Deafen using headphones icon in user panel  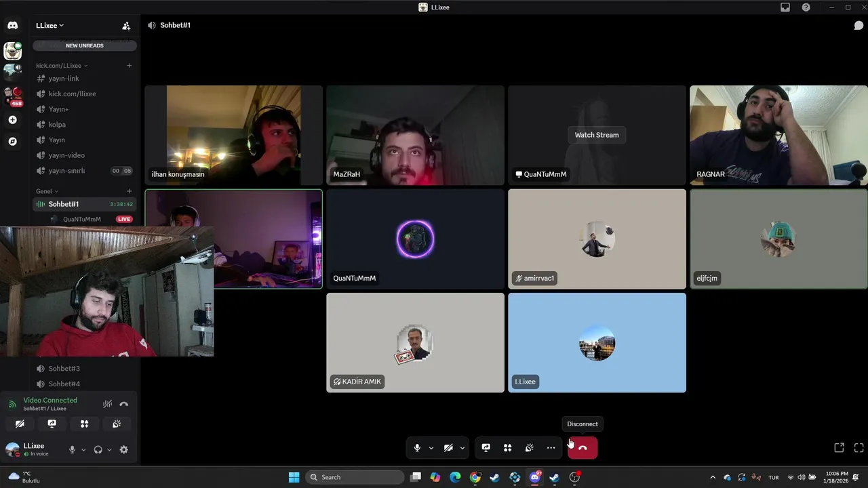(98, 449)
